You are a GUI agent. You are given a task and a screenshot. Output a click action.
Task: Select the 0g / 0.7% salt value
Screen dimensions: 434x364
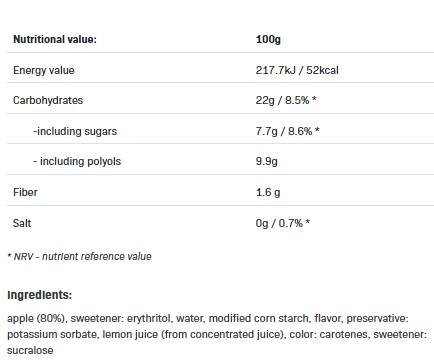pos(283,223)
